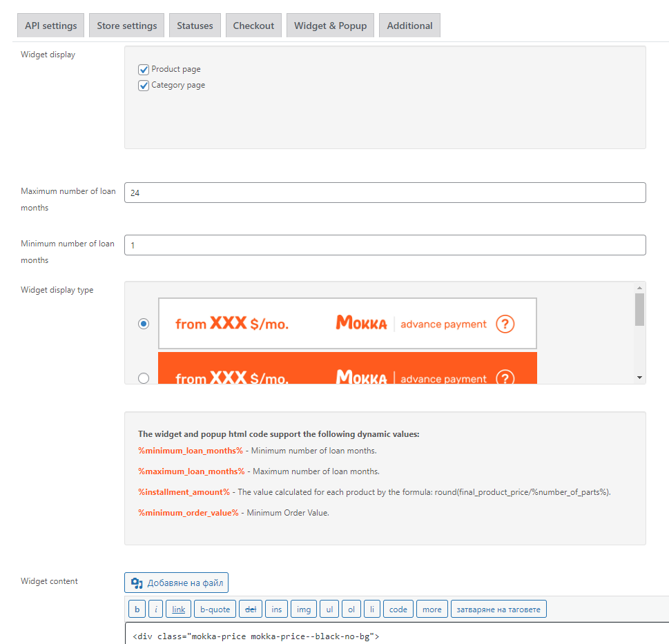Click the widget type list scroll-up arrow

click(639, 288)
